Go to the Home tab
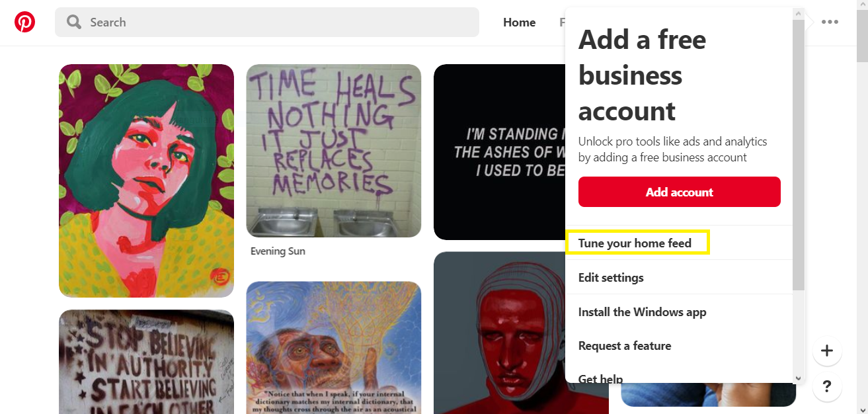 pyautogui.click(x=519, y=22)
